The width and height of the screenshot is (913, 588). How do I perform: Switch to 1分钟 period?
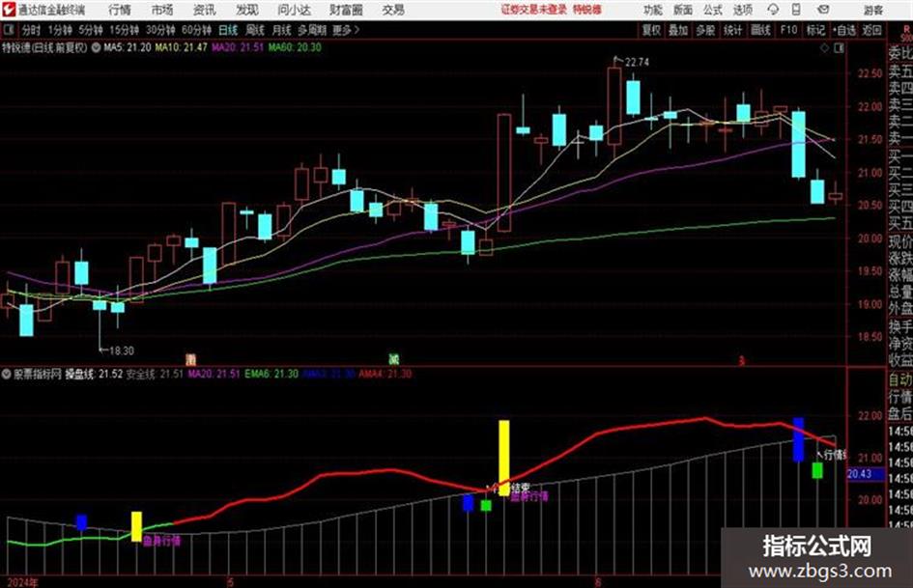[60, 30]
